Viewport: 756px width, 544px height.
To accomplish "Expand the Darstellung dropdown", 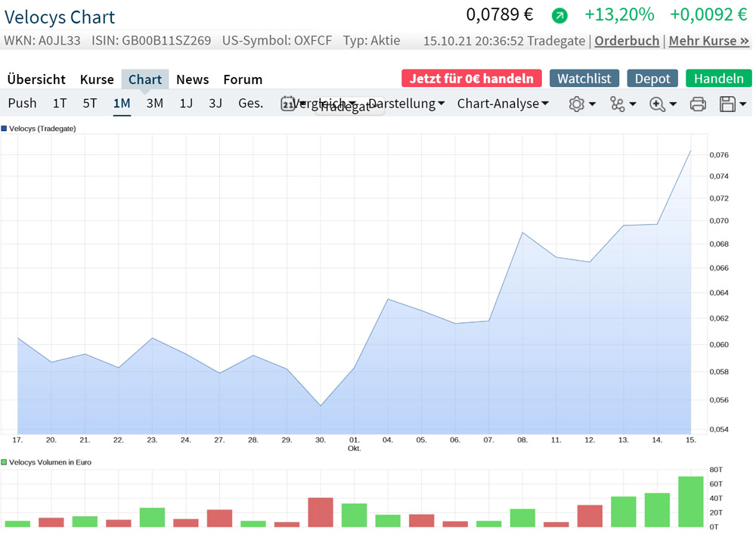I will coord(407,104).
